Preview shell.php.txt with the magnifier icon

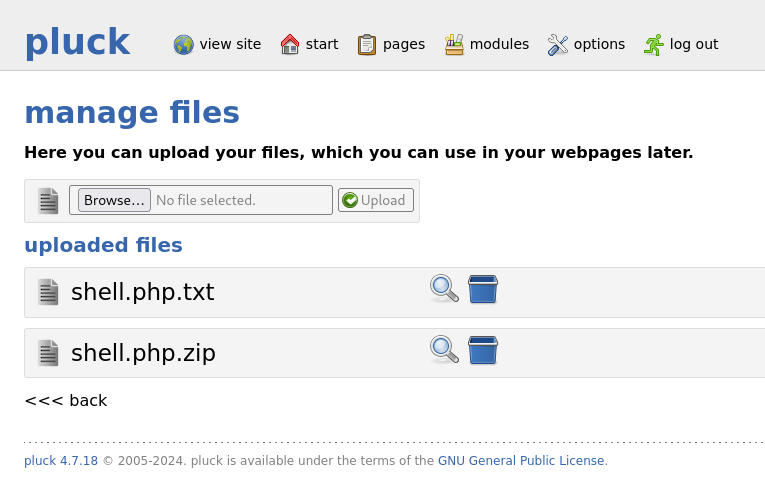[x=444, y=289]
